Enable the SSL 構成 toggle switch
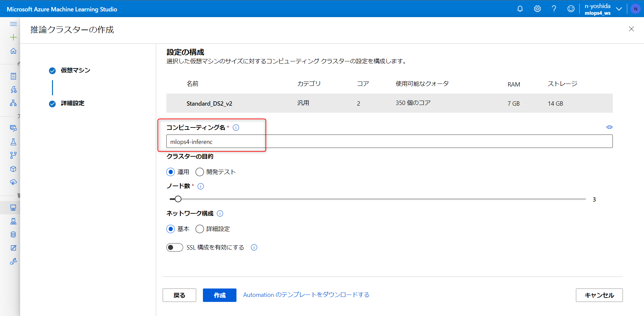This screenshot has height=316, width=644. pyautogui.click(x=175, y=247)
